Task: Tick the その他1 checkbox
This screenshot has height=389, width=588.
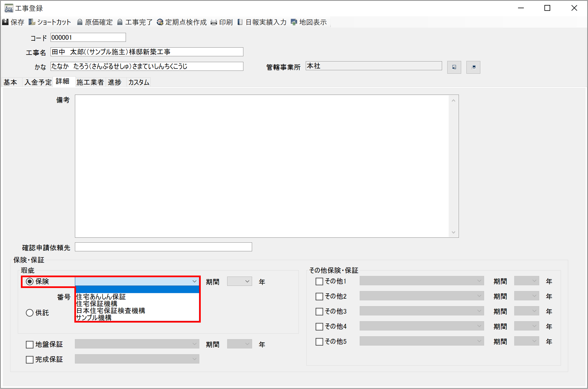Action: (319, 281)
